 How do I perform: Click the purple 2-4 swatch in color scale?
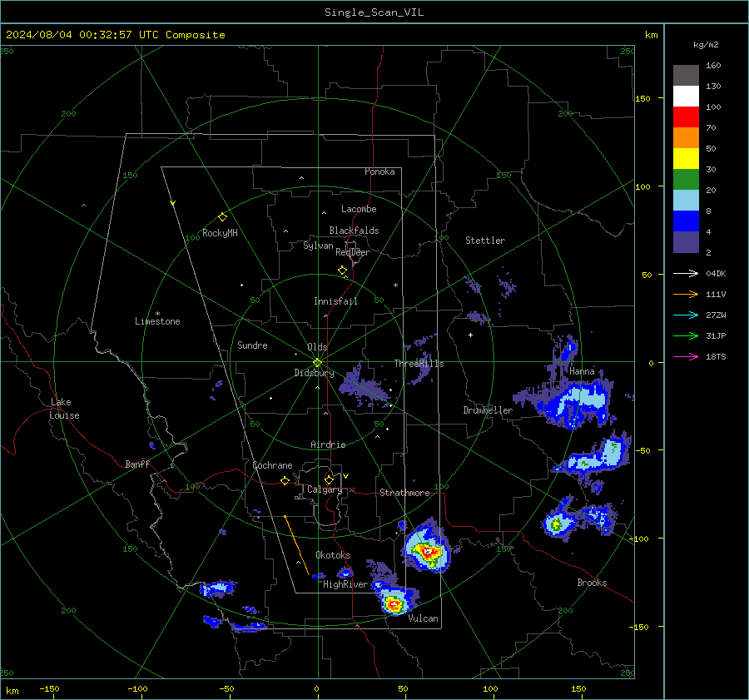coord(686,242)
